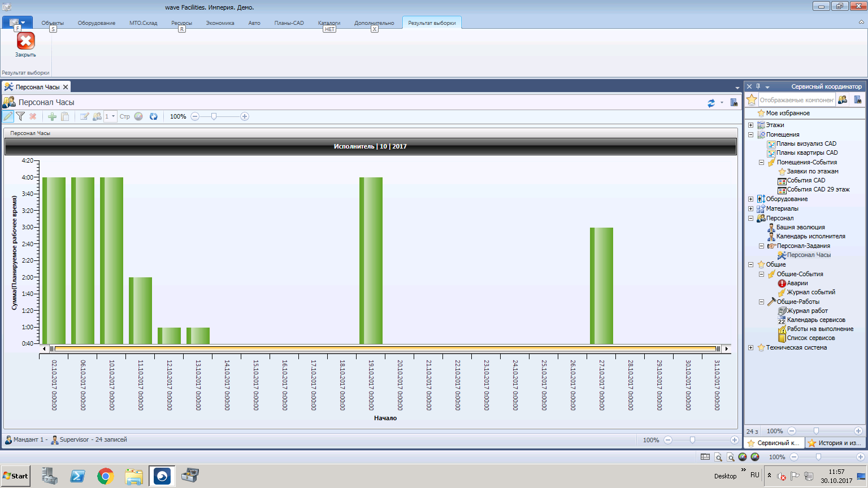Image resolution: width=868 pixels, height=488 pixels.
Task: Expand the Оборудование tree node
Action: (x=750, y=199)
